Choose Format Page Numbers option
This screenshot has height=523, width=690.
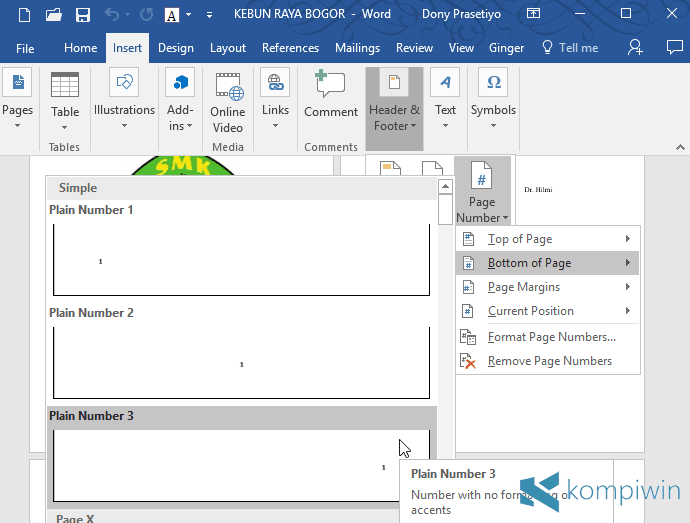pyautogui.click(x=547, y=337)
